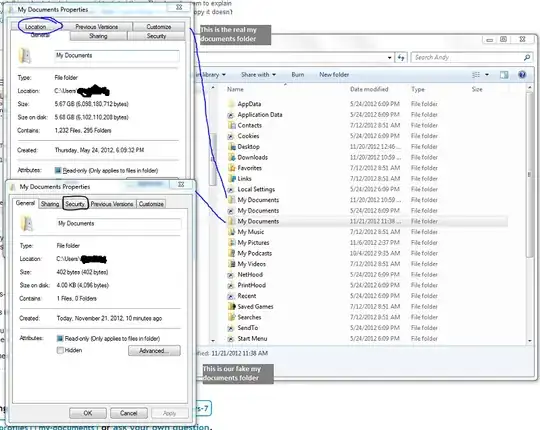
Task: Click the Contacts folder icon
Action: (231, 125)
